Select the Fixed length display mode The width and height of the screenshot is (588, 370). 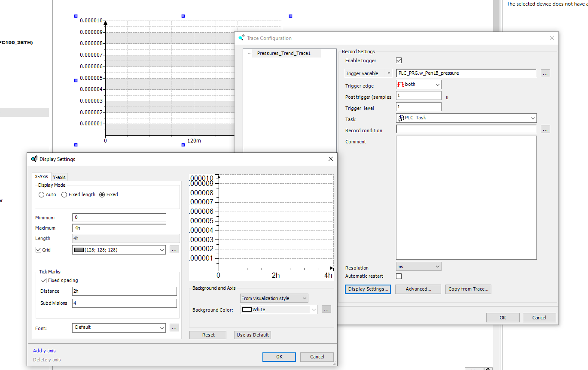click(64, 195)
